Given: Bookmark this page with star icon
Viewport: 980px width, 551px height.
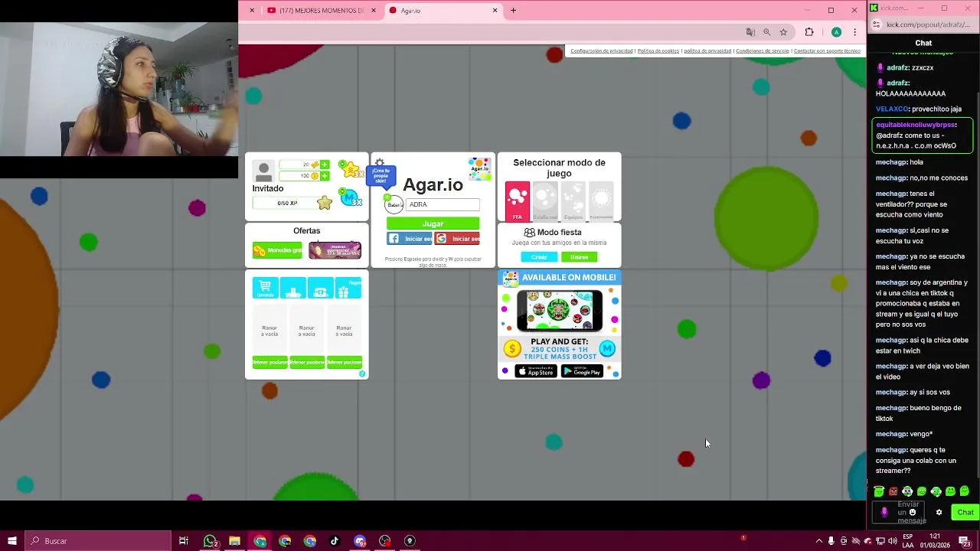Looking at the screenshot, I should pos(783,32).
